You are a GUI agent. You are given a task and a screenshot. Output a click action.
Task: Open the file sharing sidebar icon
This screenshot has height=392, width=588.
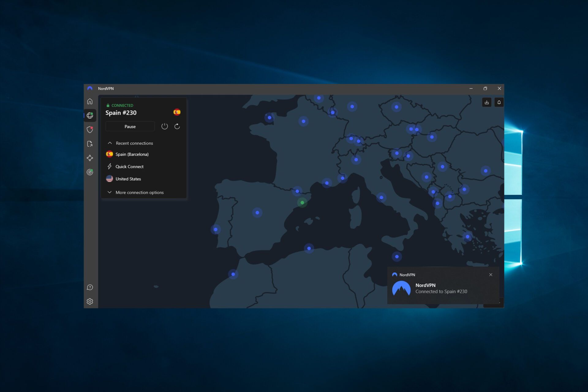tap(90, 144)
